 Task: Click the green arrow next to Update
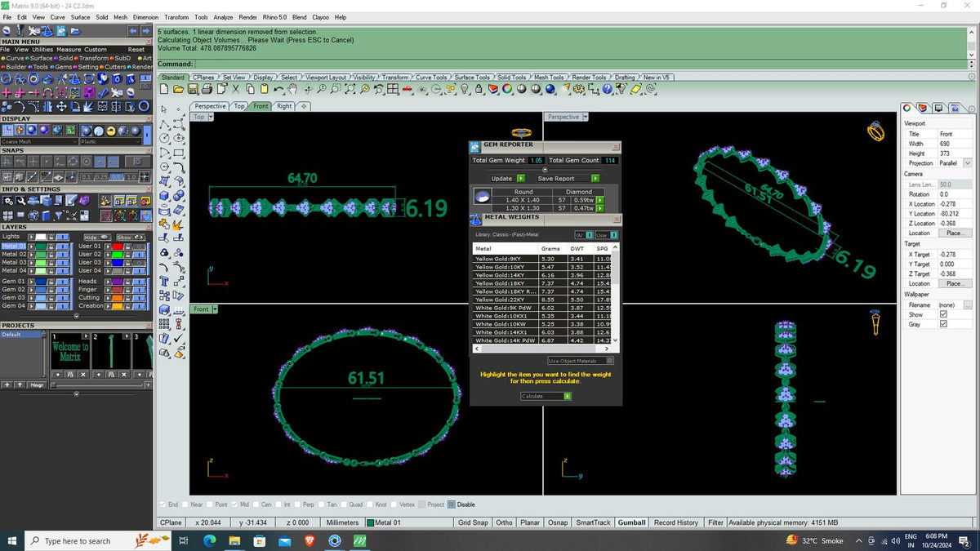pos(521,178)
